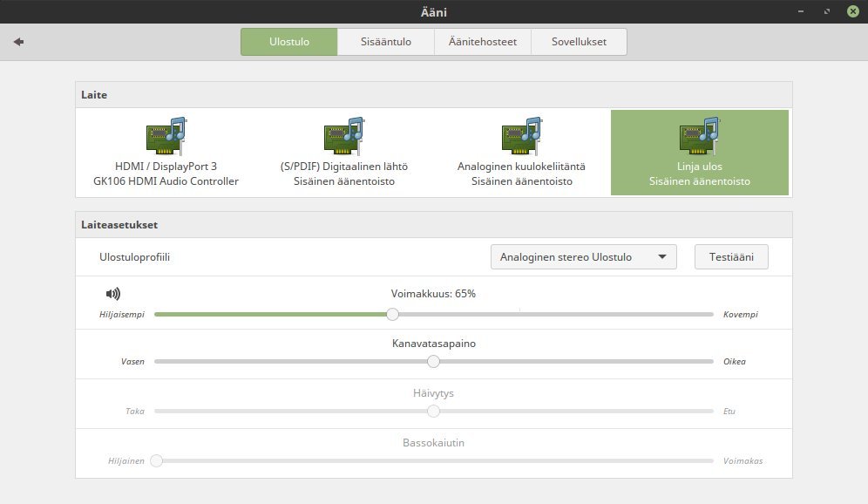Image resolution: width=868 pixels, height=504 pixels.
Task: Select the Linja ulos device icon
Action: pos(699,135)
